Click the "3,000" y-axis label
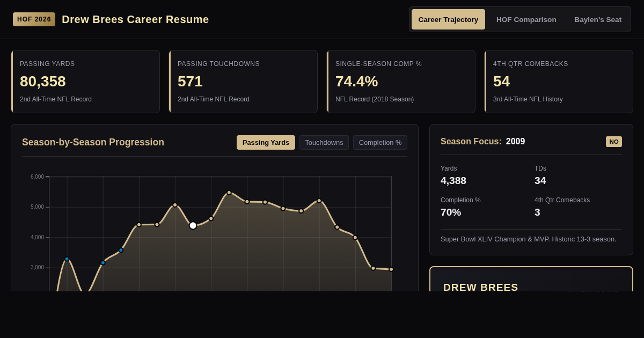Image resolution: width=644 pixels, height=338 pixels. coord(37,268)
